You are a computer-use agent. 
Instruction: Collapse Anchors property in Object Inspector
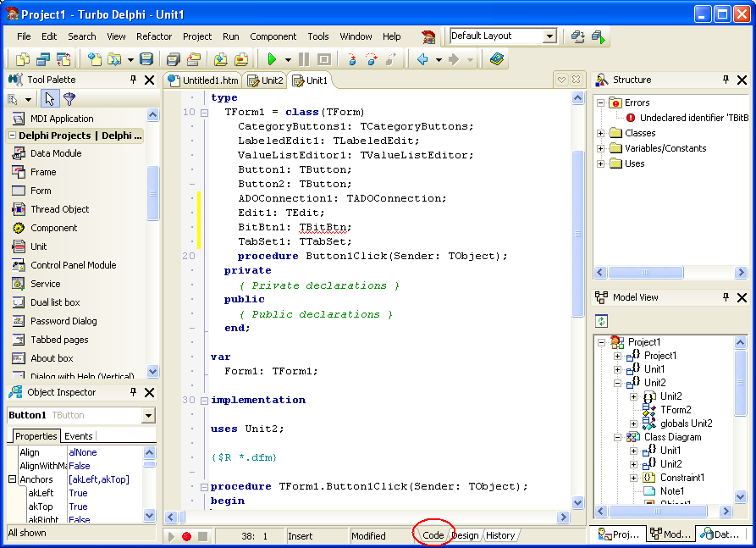[13, 479]
